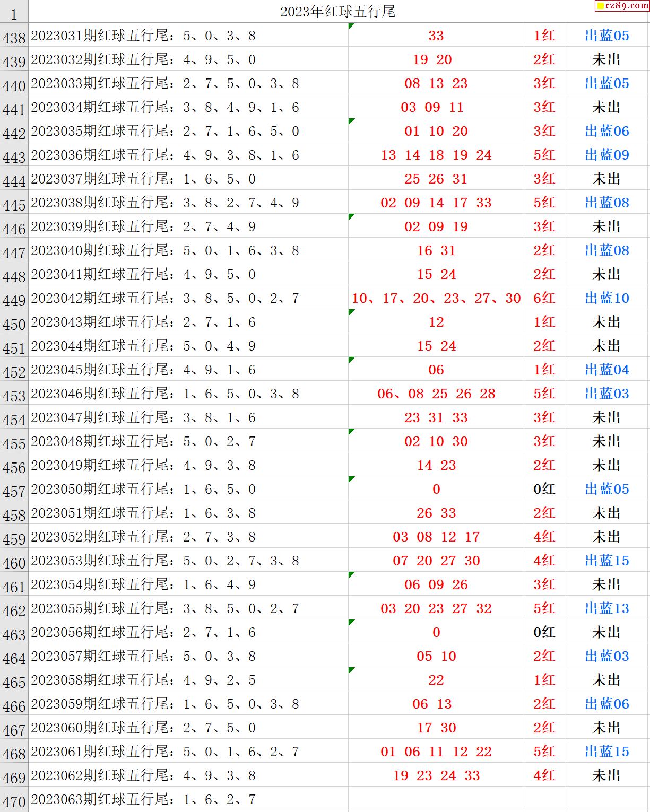The height and width of the screenshot is (812, 650).
Task: Click cell 10、17、20、23、27、30
Action: [x=436, y=298]
